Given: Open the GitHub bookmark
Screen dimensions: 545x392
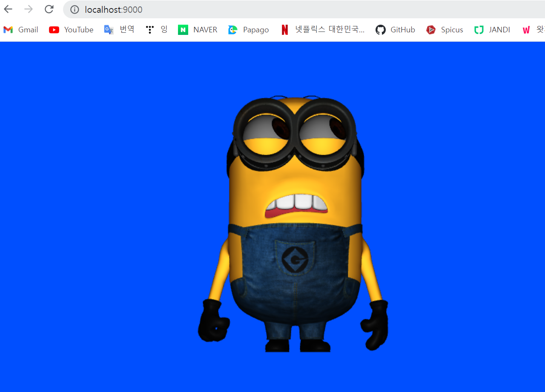Looking at the screenshot, I should point(395,30).
